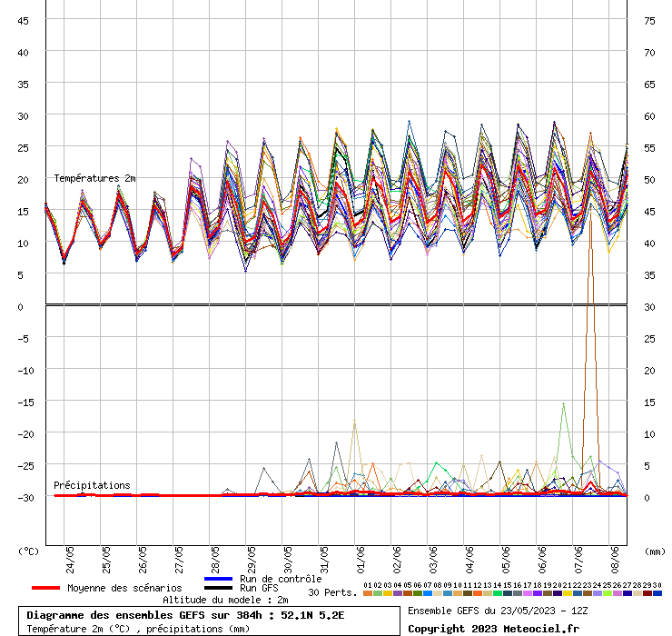Click the 'Run GFS' legend label
The width and height of the screenshot is (672, 636).
pos(259,588)
